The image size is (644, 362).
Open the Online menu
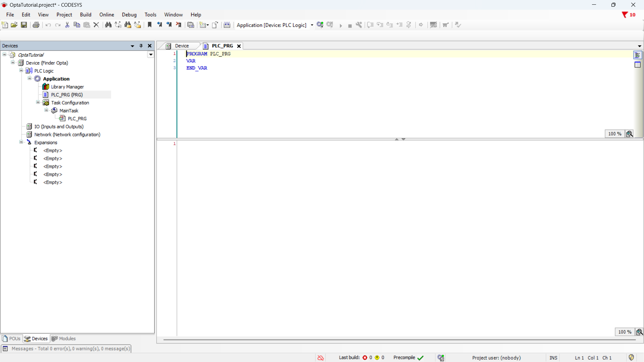[106, 15]
